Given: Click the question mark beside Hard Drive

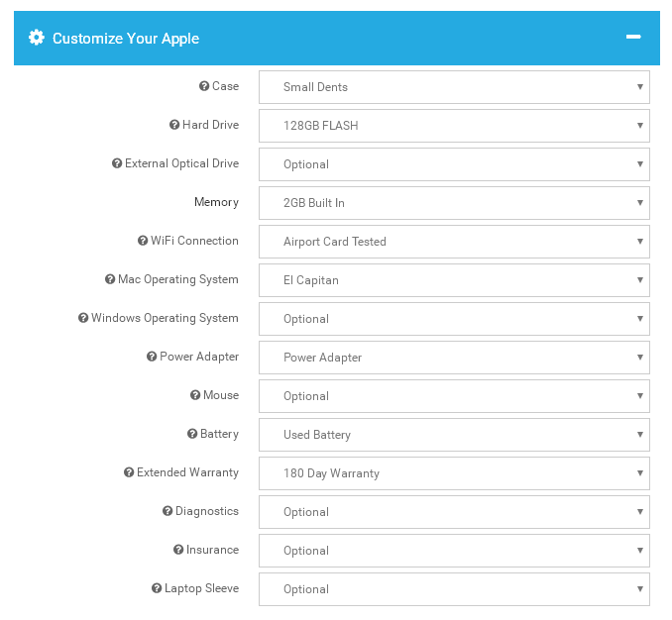Looking at the screenshot, I should point(174,125).
